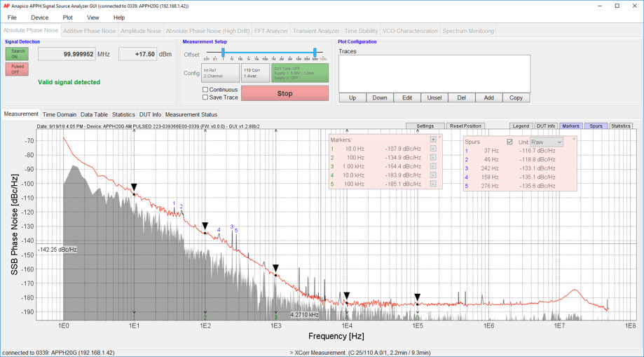Add a new marker with the plus button
The image size is (644, 357).
(433, 140)
